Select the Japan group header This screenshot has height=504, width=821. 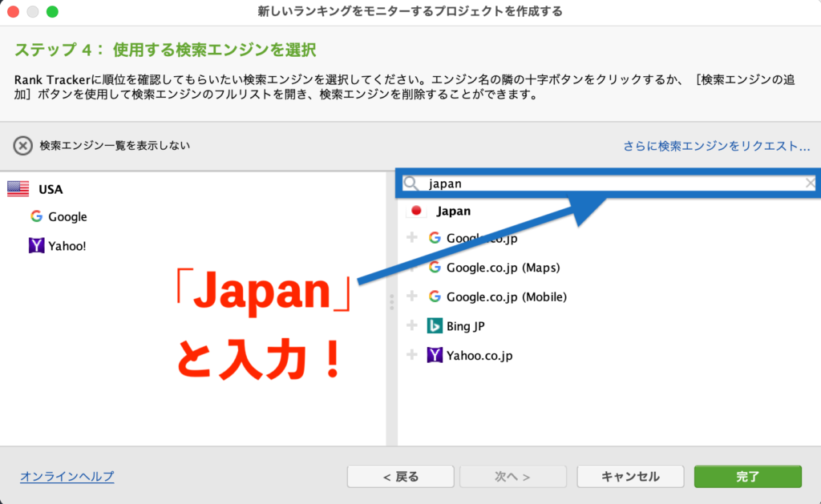pyautogui.click(x=454, y=211)
